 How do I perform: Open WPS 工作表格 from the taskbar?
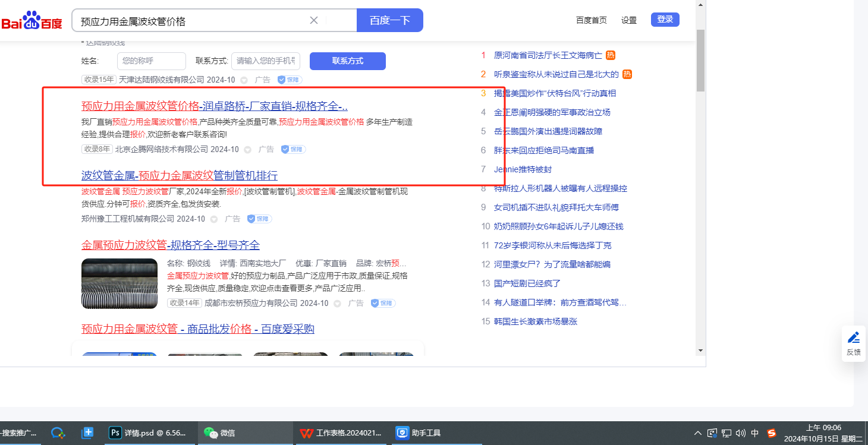341,433
